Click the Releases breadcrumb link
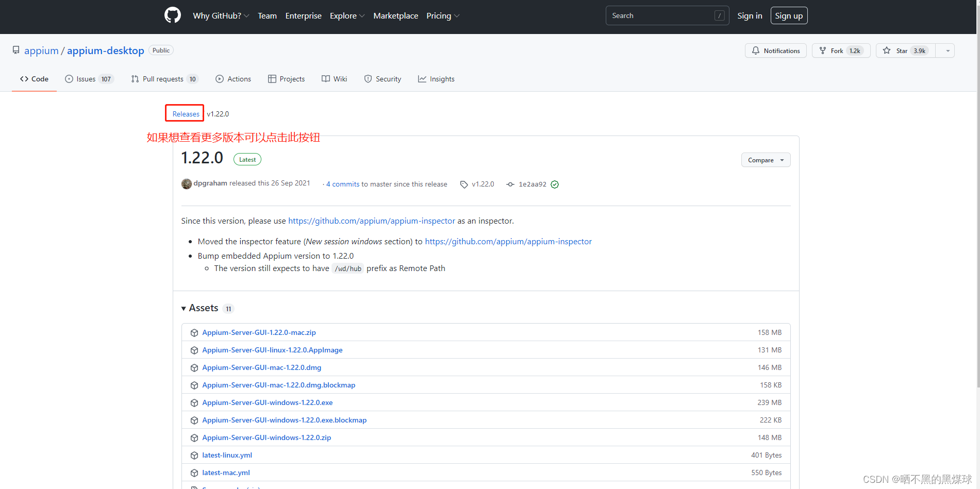This screenshot has width=980, height=489. coord(186,114)
